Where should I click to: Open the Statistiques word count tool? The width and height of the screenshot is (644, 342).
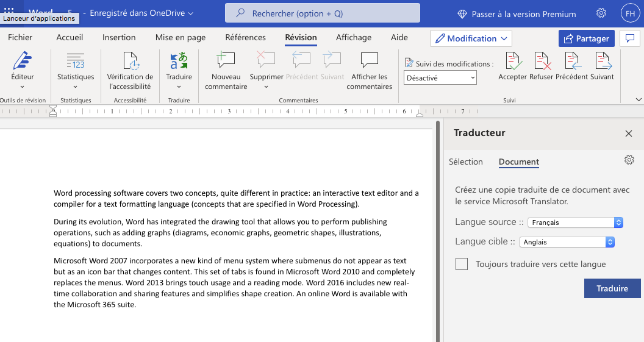(x=76, y=69)
